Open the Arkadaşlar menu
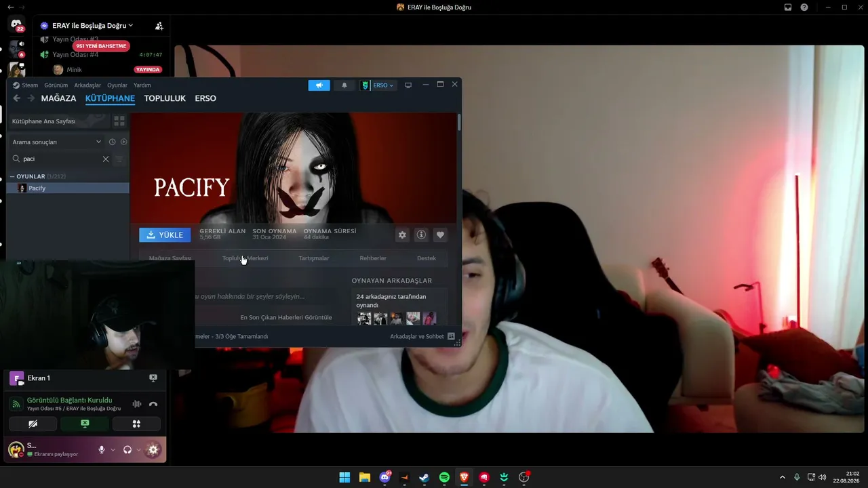Image resolution: width=868 pixels, height=488 pixels. (87, 85)
